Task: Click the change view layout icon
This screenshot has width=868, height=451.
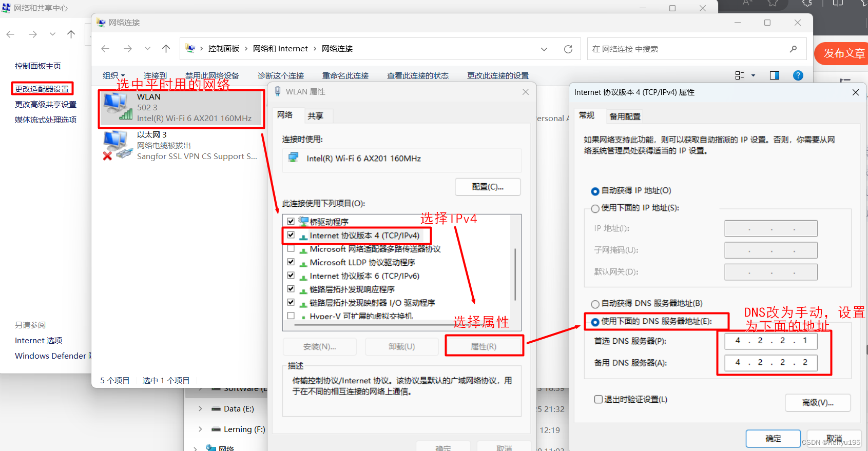Action: (740, 75)
